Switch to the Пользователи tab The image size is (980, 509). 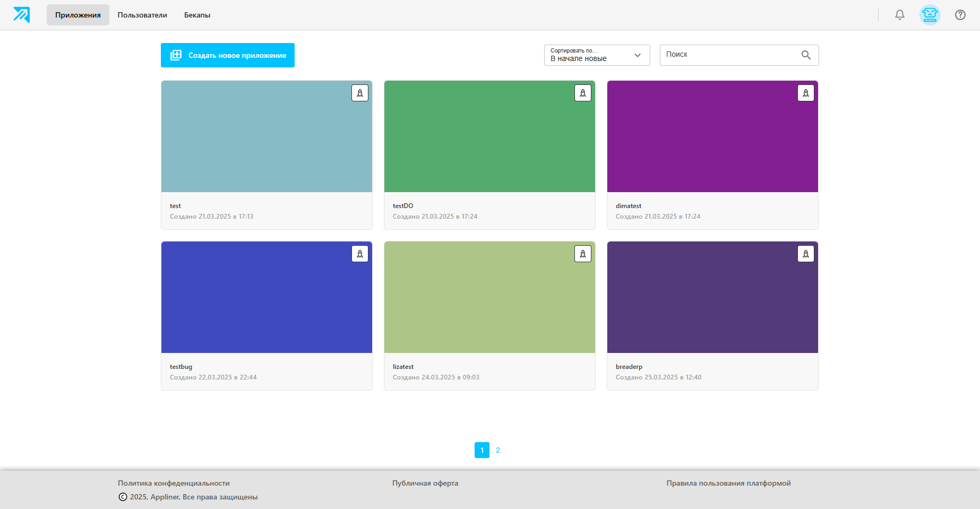(x=142, y=15)
